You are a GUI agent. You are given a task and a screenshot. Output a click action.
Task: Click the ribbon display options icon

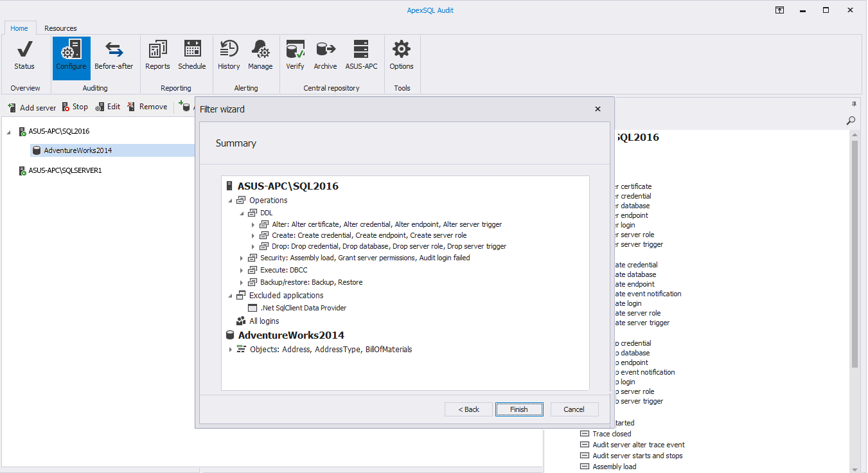pyautogui.click(x=779, y=10)
